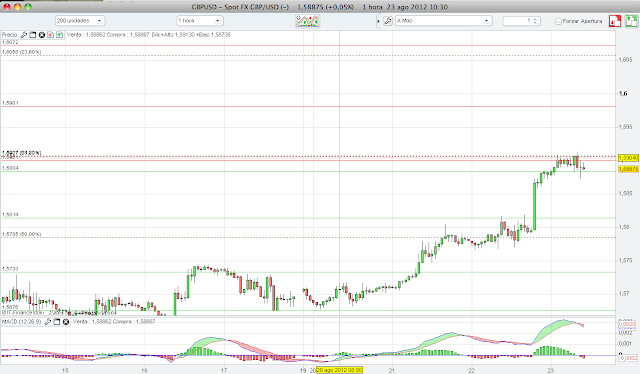Click the wrench settings icon beside order type dropdown
The height and width of the screenshot is (374, 640).
[388, 21]
